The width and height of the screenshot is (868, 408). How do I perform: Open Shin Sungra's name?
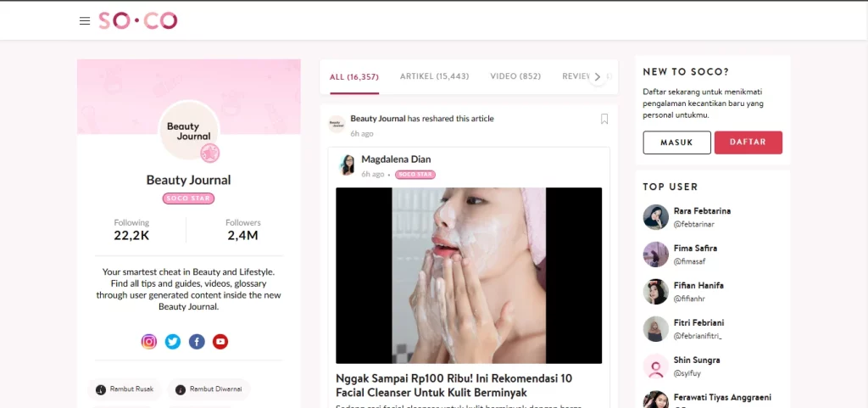[697, 360]
